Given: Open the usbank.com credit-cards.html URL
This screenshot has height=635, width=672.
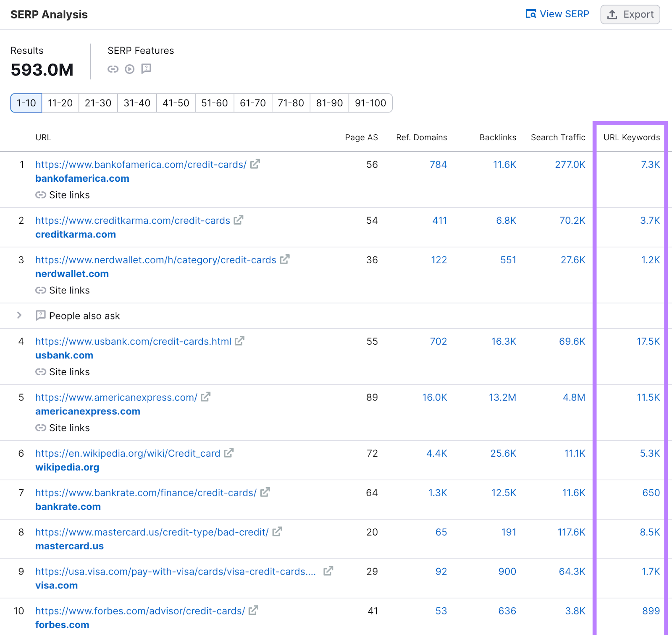Looking at the screenshot, I should (x=133, y=341).
